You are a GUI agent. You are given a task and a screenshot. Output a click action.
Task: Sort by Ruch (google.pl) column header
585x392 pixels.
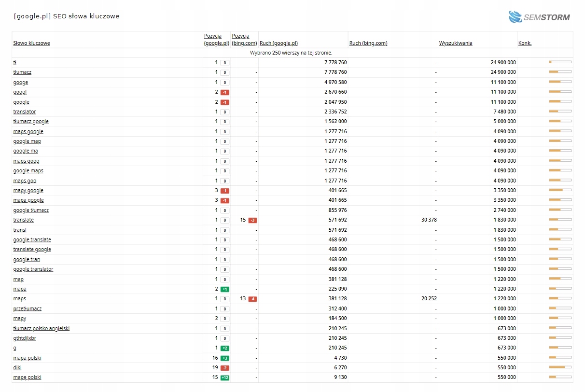279,43
